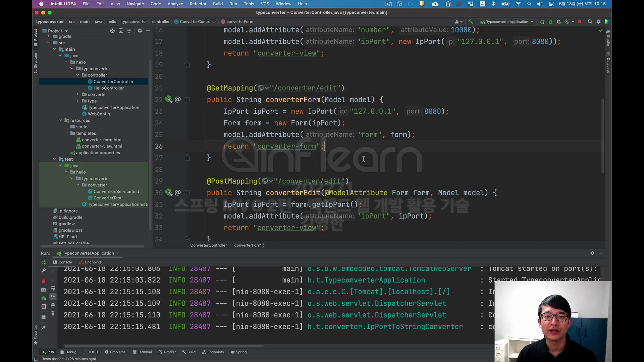
Task: Select WebConfig in the Project tree
Action: pos(99,114)
